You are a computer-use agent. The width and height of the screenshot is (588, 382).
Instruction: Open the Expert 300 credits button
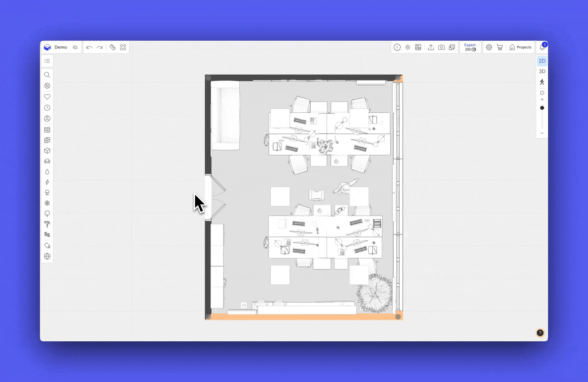(x=470, y=47)
